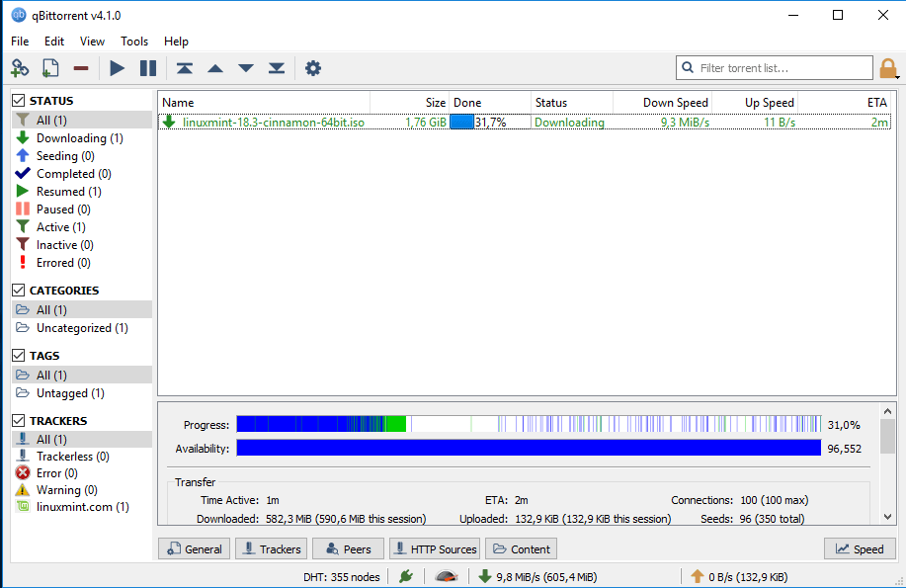The image size is (906, 588).
Task: Filter by Resumed (1) status
Action: 81,192
